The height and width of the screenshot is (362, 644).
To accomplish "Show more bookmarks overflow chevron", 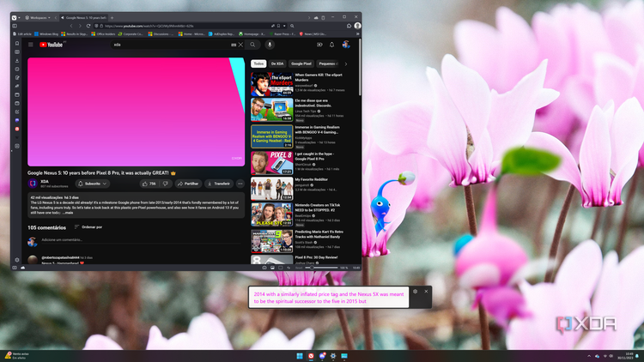I will pyautogui.click(x=357, y=34).
